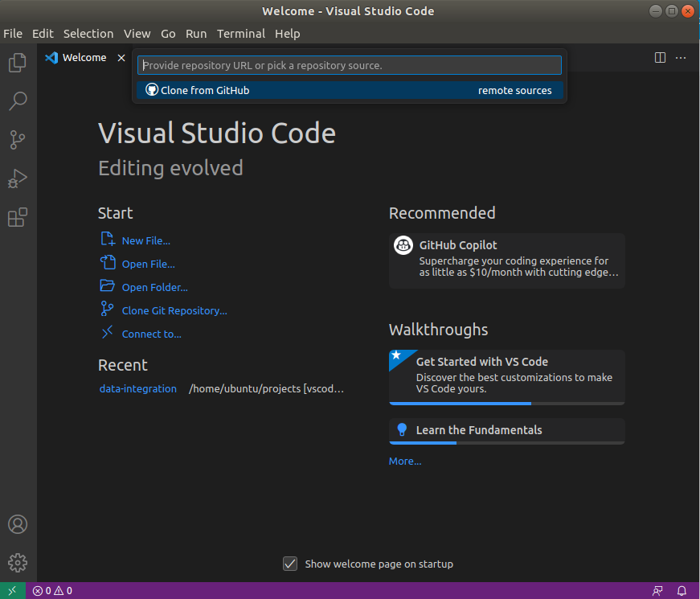Click the errors and warnings status indicator
Viewport: 700px width, 599px height.
pos(53,590)
